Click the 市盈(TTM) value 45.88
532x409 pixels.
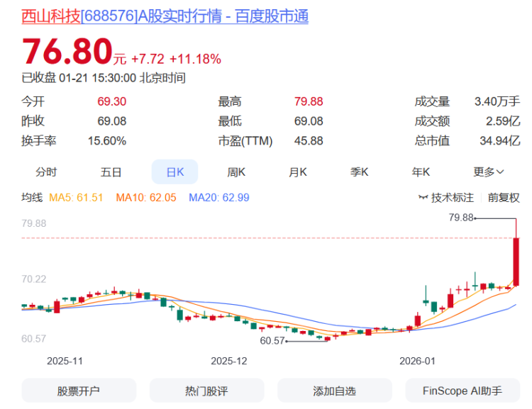pos(309,141)
